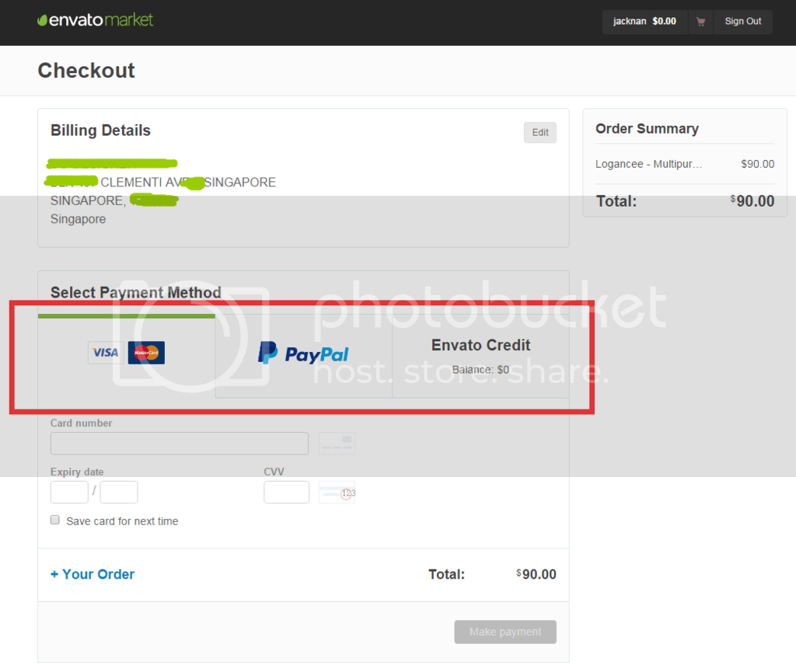
Task: Click the Order Summary total amount
Action: click(x=754, y=201)
